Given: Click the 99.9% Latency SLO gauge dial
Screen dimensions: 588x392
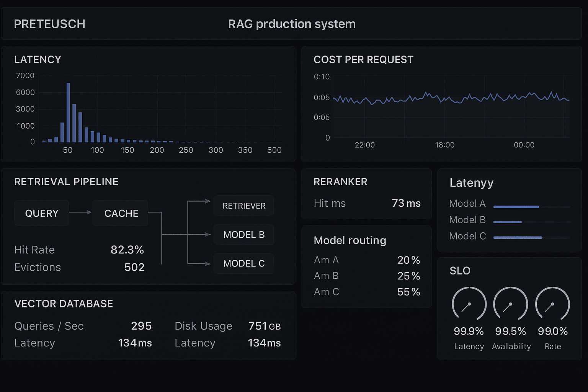Looking at the screenshot, I should [x=469, y=304].
